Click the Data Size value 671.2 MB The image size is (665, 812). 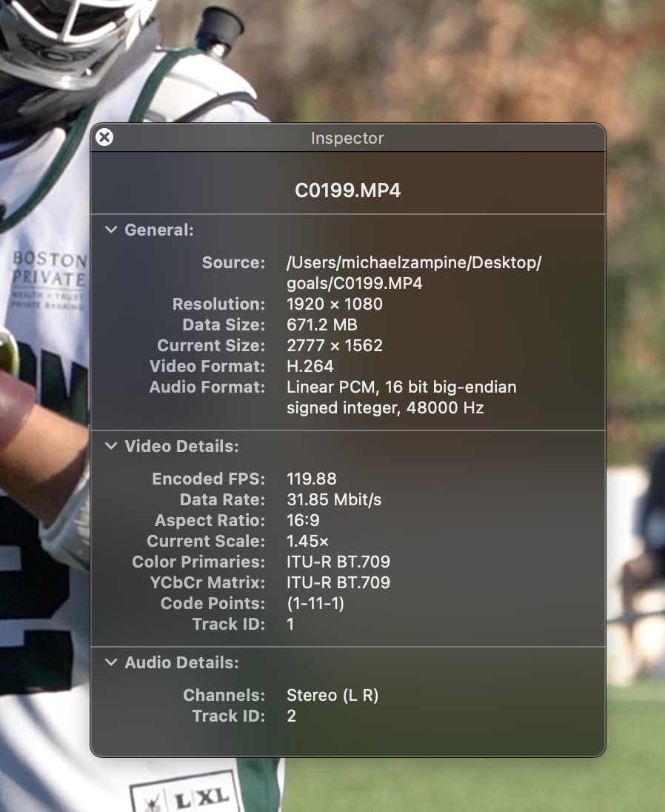tap(322, 325)
